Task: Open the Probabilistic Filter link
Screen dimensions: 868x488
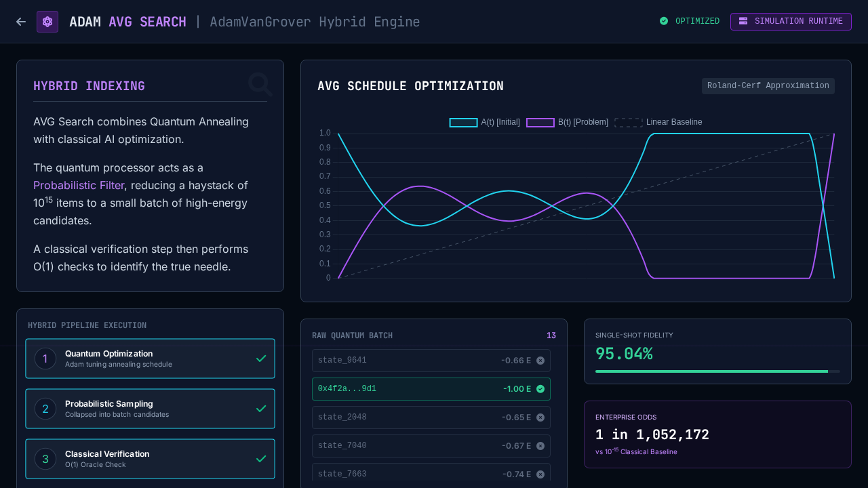Action: [79, 185]
